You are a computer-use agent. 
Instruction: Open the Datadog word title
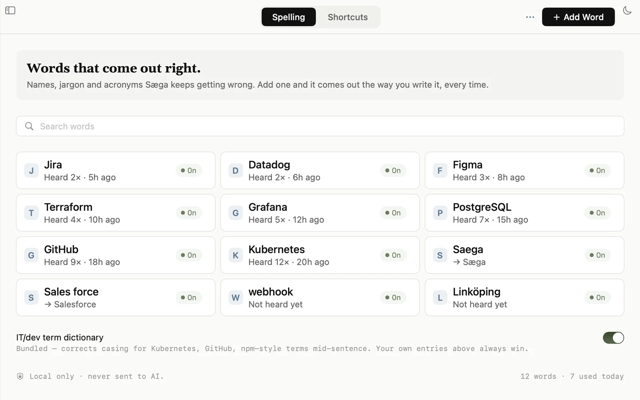click(269, 165)
